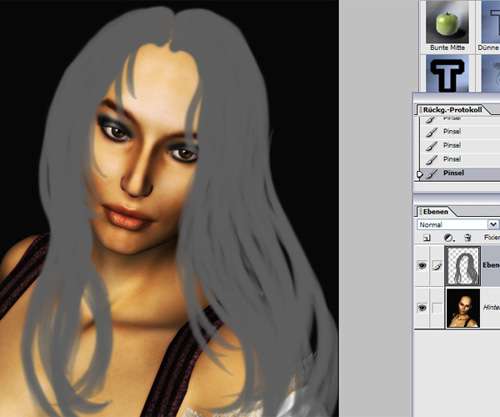Open the adjustment layer half-circle icon

pyautogui.click(x=448, y=238)
